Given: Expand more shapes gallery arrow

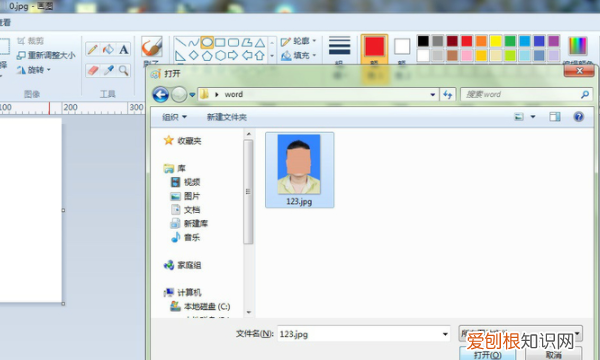Looking at the screenshot, I should tap(272, 56).
